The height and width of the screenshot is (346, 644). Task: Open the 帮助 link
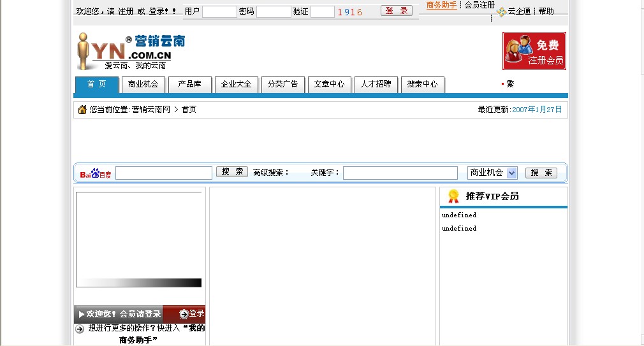pos(546,11)
